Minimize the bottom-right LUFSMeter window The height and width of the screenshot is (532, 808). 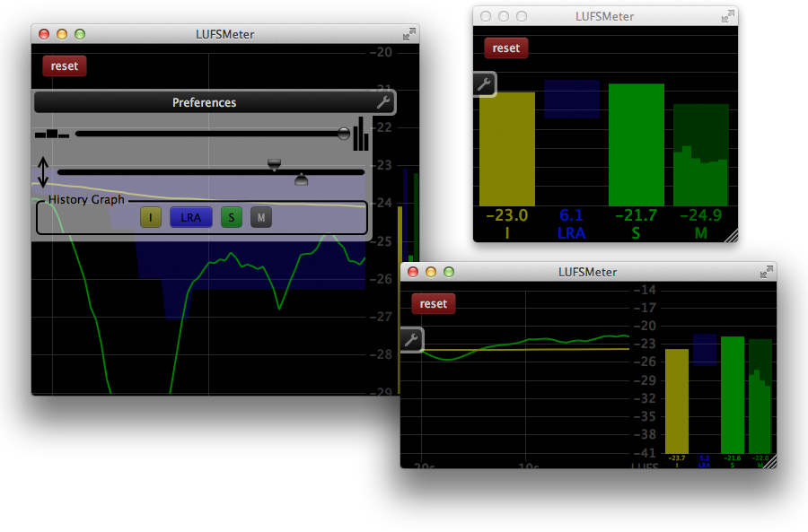click(x=431, y=272)
